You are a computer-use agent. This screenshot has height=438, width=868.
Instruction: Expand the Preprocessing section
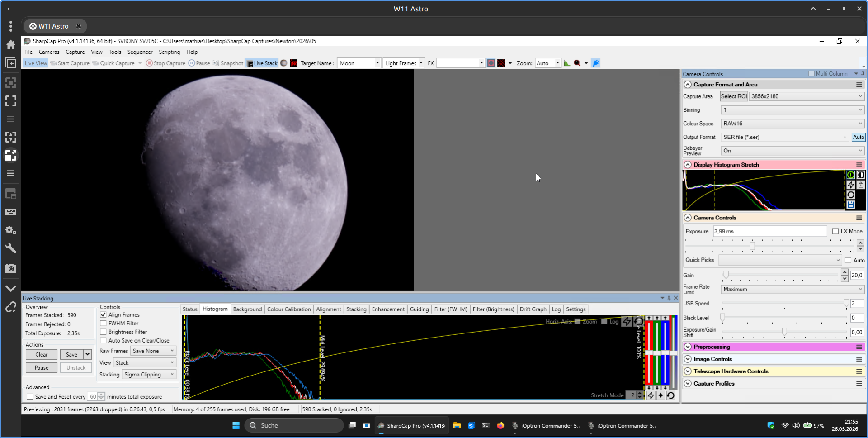(688, 347)
